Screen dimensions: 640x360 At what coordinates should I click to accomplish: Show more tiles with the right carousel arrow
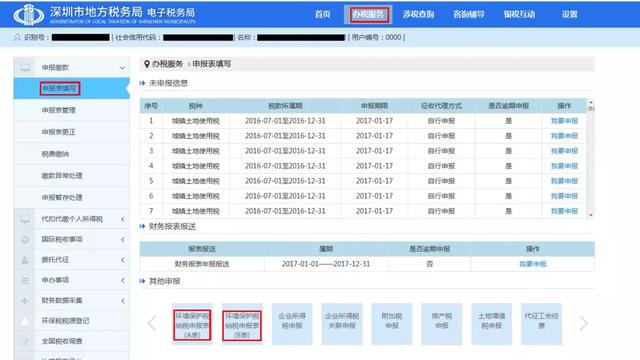(x=583, y=323)
